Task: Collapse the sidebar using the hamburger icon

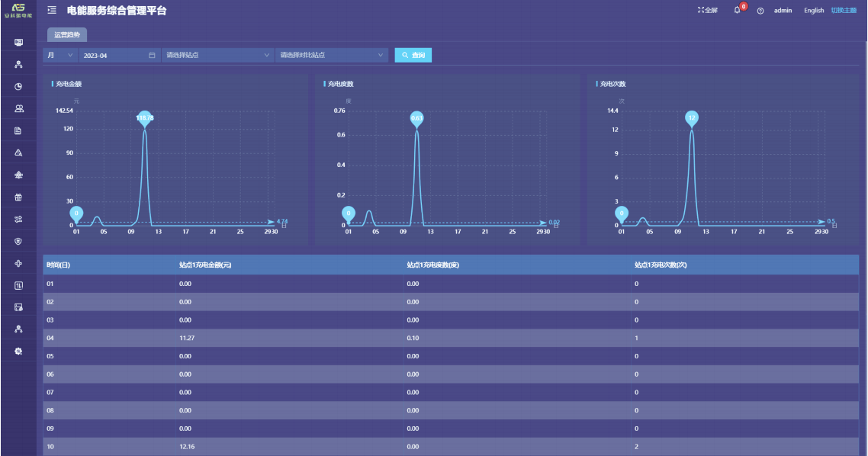Action: (x=52, y=11)
